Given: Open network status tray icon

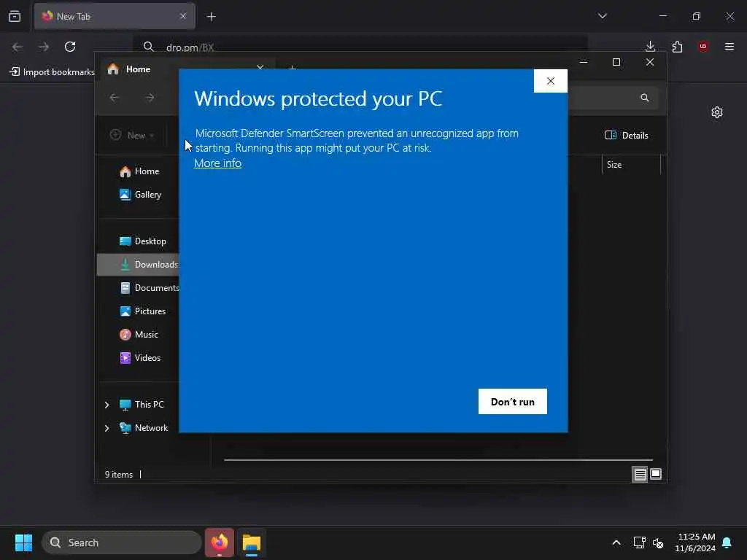Looking at the screenshot, I should 639,542.
